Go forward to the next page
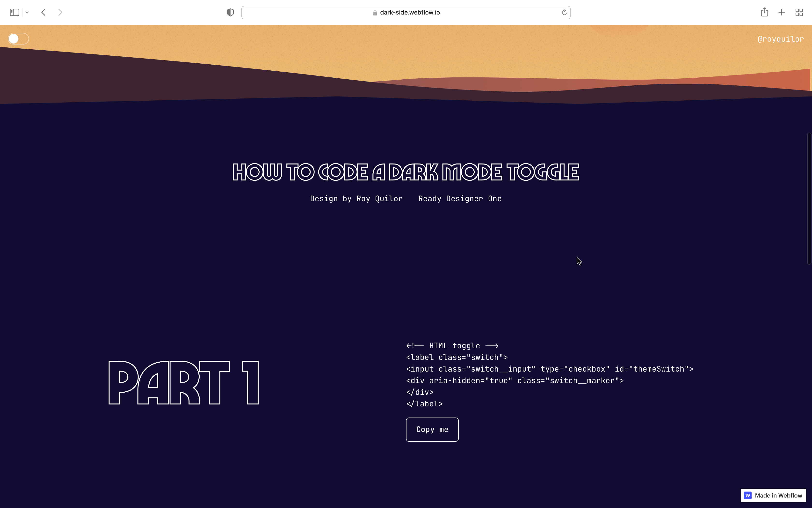Viewport: 812px width, 508px height. pyautogui.click(x=60, y=12)
